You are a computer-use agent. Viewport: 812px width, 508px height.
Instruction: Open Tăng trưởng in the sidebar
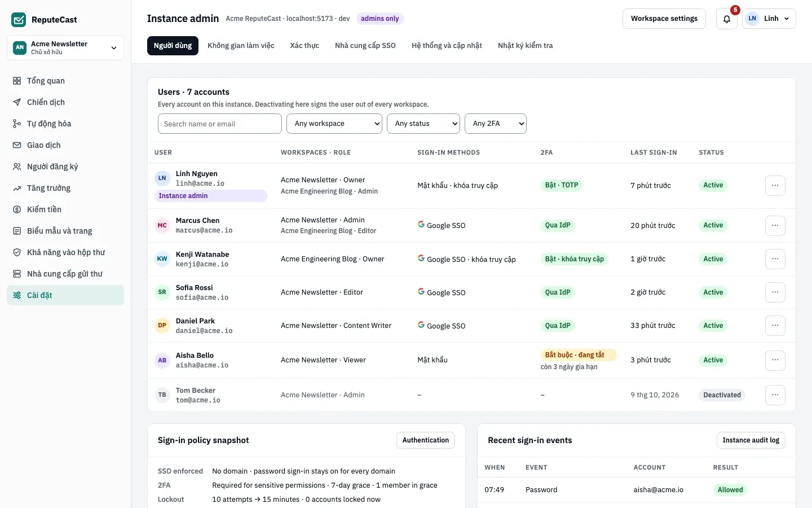pos(65,188)
